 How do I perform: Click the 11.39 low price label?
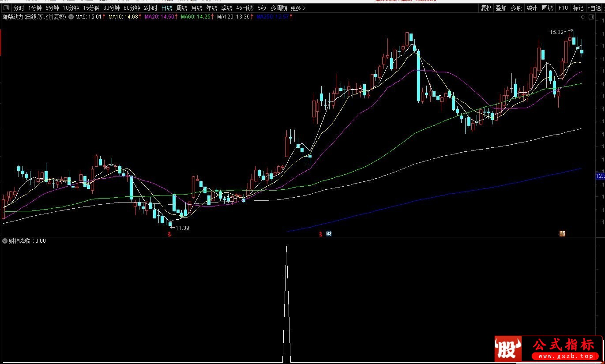(182, 228)
